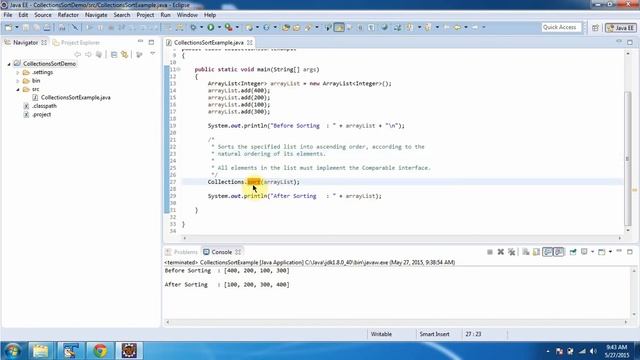Maximize the Navigator panel
The image size is (640, 360).
tap(151, 42)
